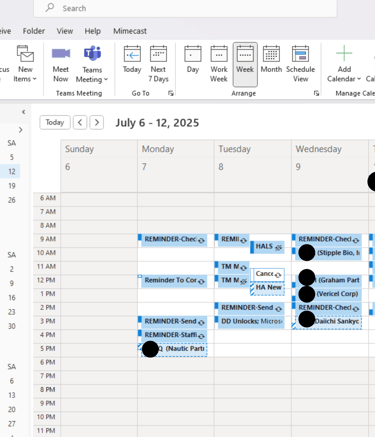Open Monday Reminder To Cor event
The width and height of the screenshot is (375, 437).
point(173,281)
